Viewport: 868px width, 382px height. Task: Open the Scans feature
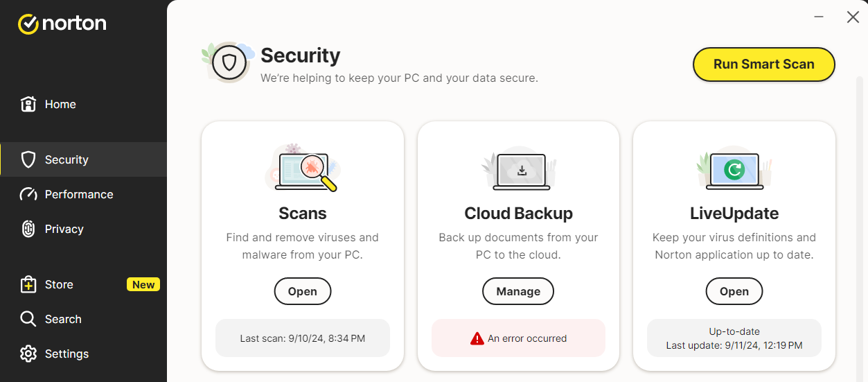(303, 291)
